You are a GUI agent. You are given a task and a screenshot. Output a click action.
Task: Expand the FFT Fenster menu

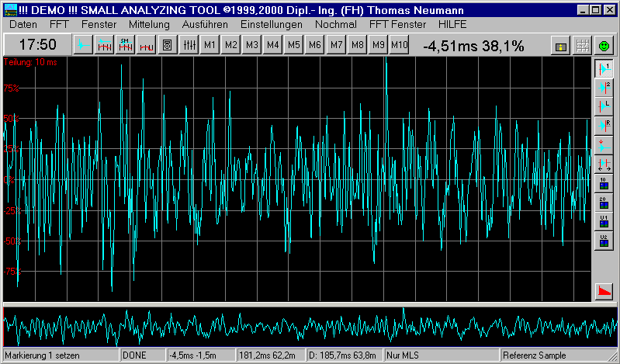pyautogui.click(x=397, y=24)
